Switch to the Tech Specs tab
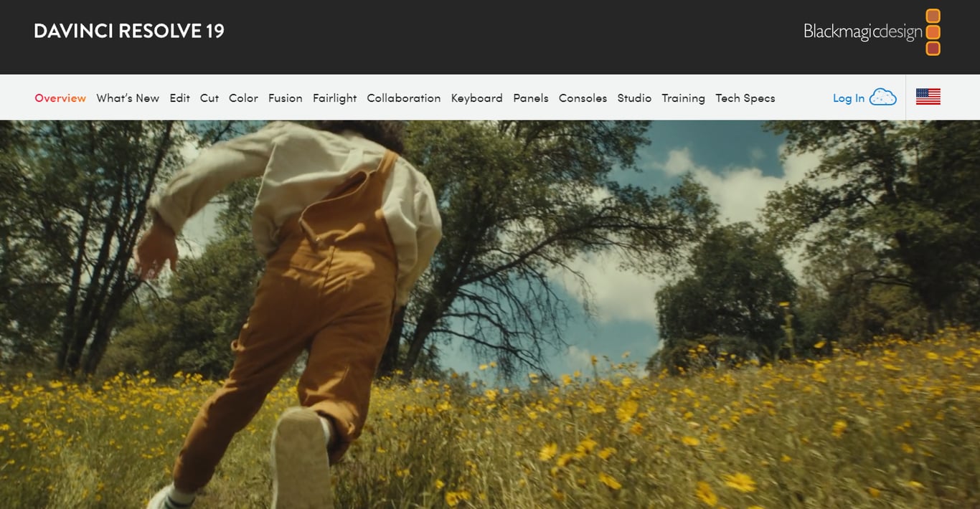Screen dimensions: 980x509 745,98
